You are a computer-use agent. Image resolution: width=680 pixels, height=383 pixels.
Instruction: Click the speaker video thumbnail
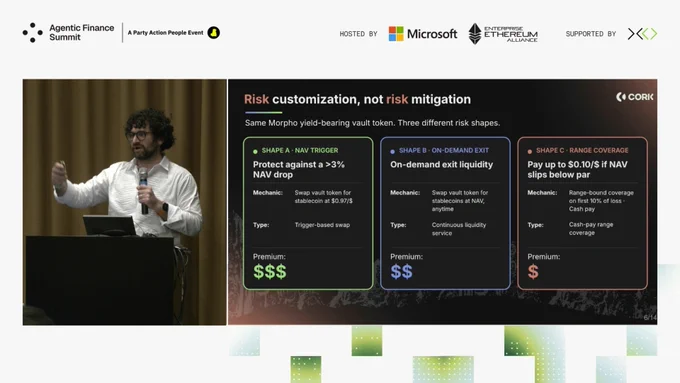tap(124, 202)
